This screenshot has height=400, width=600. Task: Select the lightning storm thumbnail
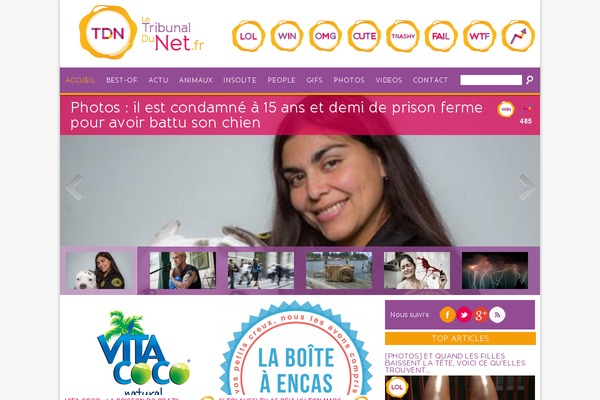point(495,270)
